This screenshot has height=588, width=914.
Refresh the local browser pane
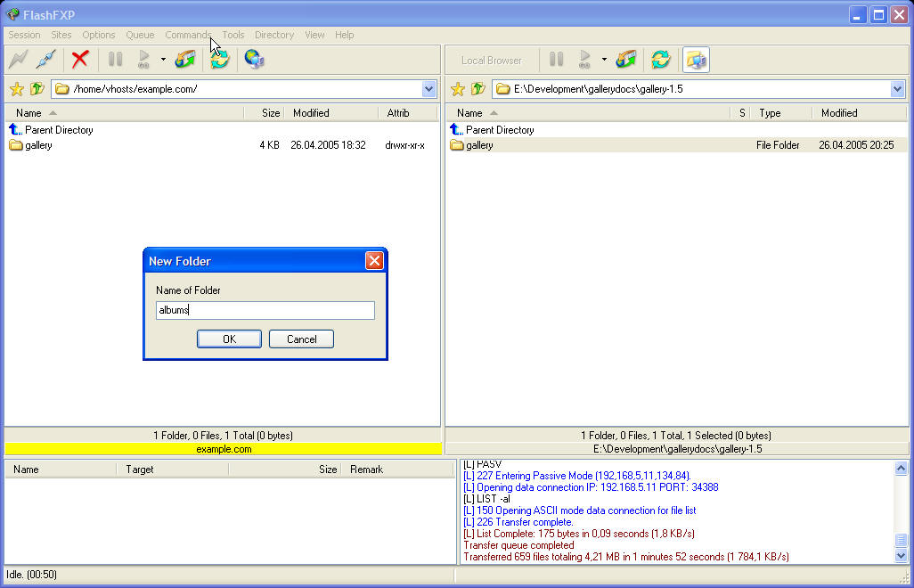pyautogui.click(x=660, y=60)
